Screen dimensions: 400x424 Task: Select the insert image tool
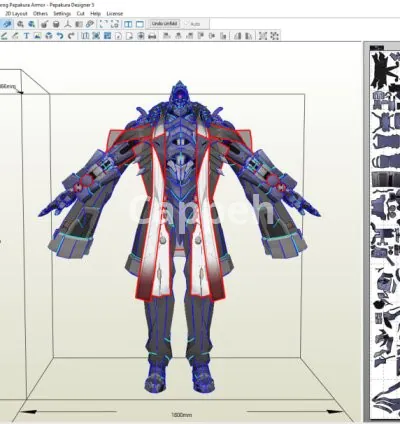pos(37,36)
